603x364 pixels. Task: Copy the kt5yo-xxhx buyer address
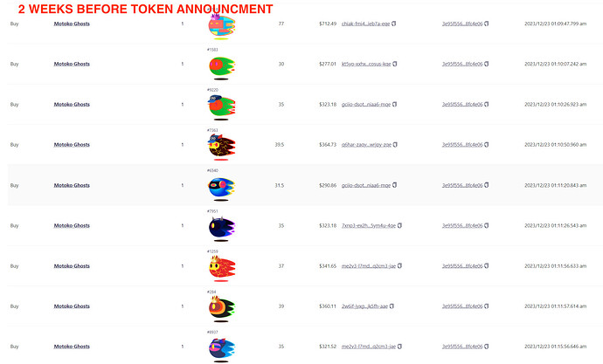[x=395, y=64]
